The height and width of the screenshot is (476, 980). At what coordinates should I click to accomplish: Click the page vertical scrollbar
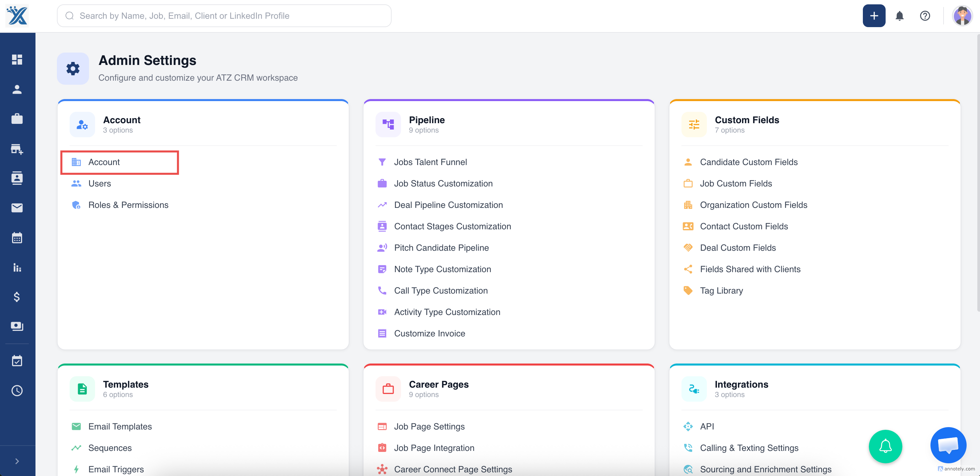[x=978, y=173]
